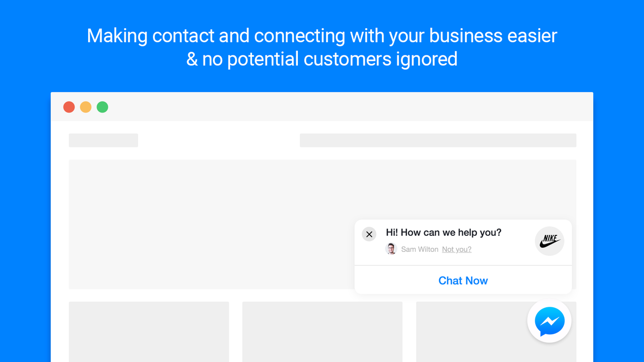Click the Not you? link
Viewport: 644px width, 362px height.
click(456, 249)
